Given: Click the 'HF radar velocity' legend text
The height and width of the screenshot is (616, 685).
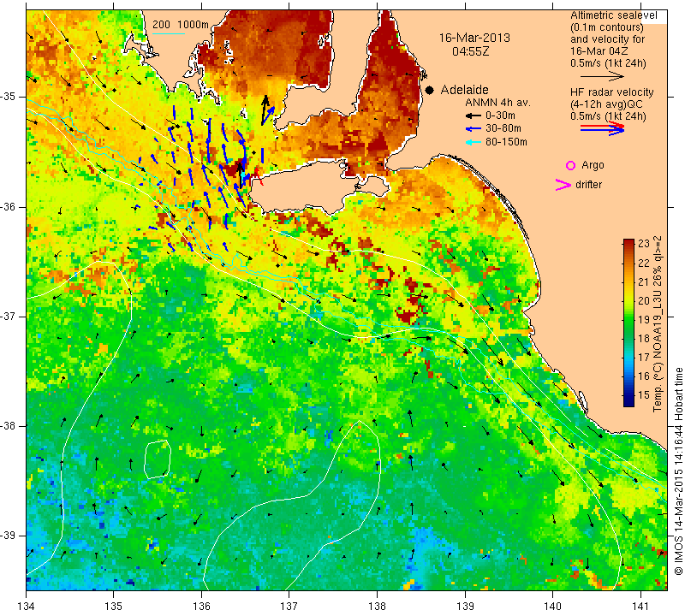Looking at the screenshot, I should coord(611,92).
